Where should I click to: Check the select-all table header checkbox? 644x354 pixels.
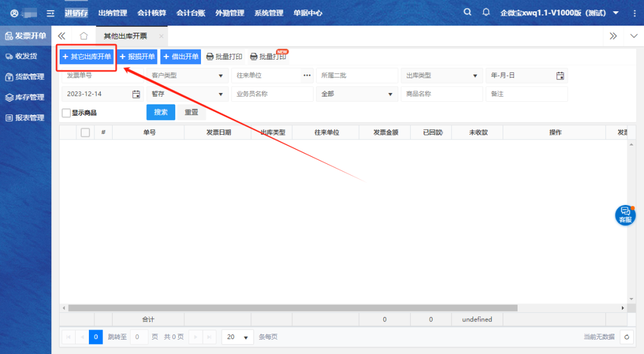tap(85, 133)
